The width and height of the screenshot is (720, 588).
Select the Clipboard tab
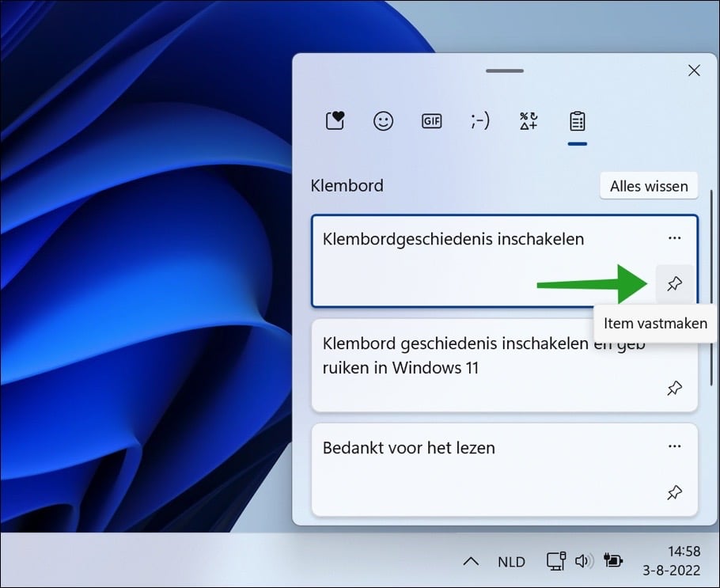[x=577, y=120]
